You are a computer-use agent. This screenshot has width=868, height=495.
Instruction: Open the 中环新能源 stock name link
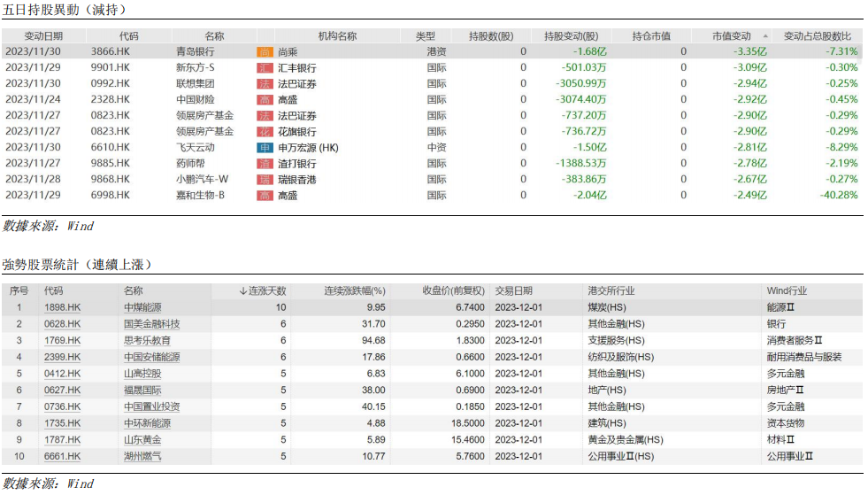click(x=147, y=424)
